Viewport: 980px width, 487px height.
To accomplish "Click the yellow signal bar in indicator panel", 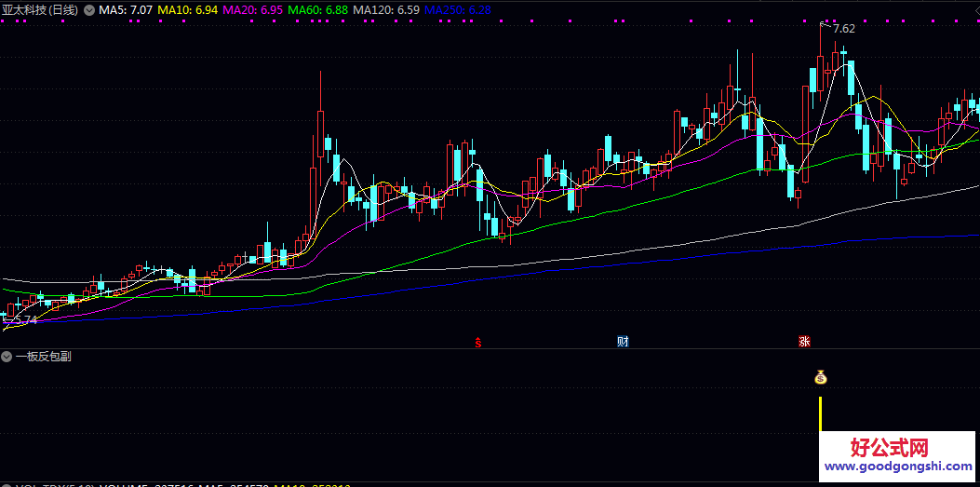I will tap(820, 415).
